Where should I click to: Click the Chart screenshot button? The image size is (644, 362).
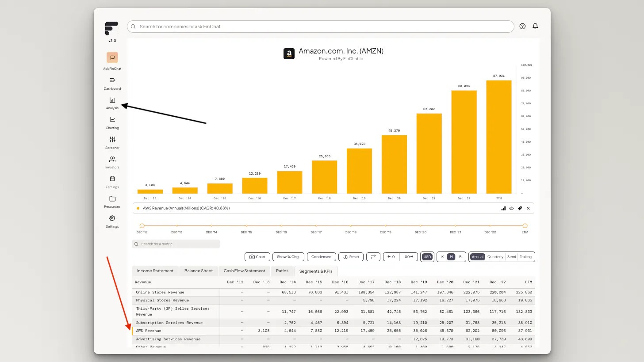tap(257, 257)
